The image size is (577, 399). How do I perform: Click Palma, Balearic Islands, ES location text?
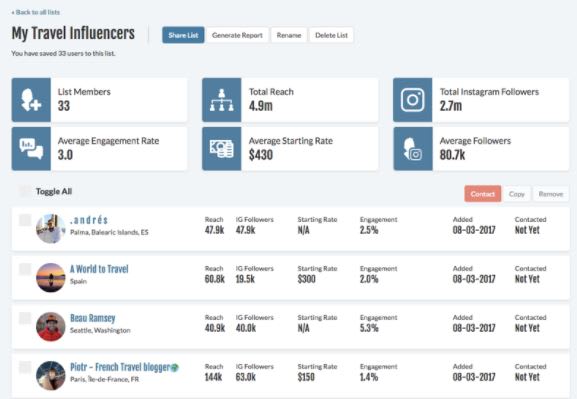[109, 232]
